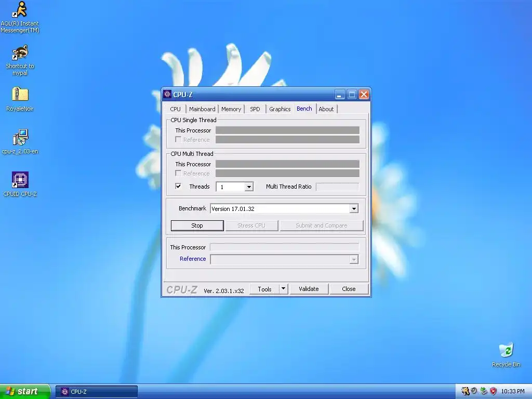This screenshot has height=399, width=532.
Task: Select the Bench tab
Action: 304,109
